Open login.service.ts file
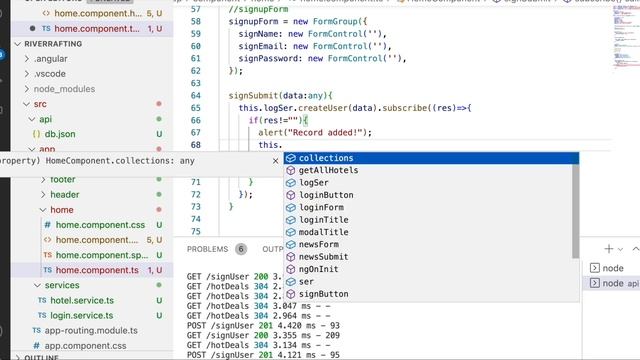The height and width of the screenshot is (360, 640). click(x=82, y=316)
